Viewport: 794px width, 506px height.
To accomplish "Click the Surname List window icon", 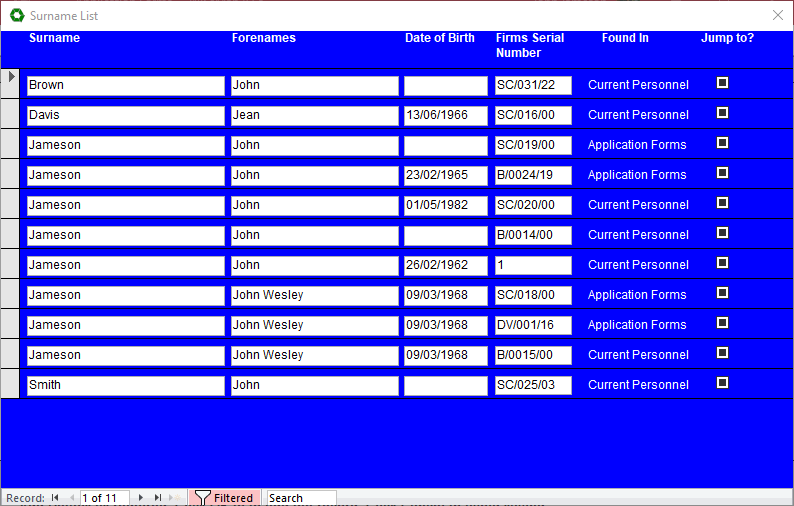I will pos(15,16).
